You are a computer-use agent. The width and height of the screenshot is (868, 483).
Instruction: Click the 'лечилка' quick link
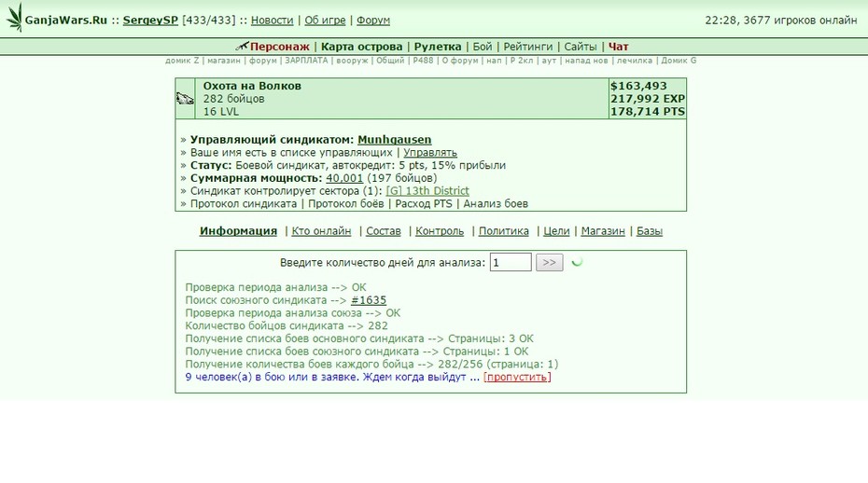pos(635,61)
